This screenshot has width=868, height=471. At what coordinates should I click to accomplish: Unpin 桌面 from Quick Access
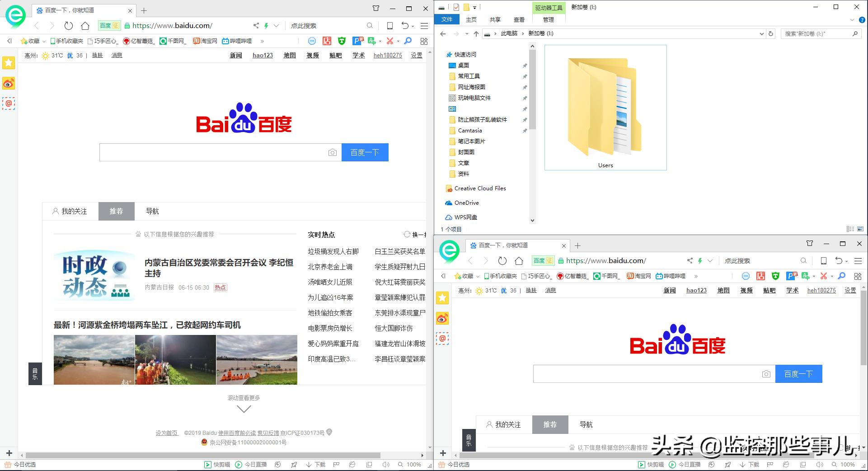(x=525, y=65)
